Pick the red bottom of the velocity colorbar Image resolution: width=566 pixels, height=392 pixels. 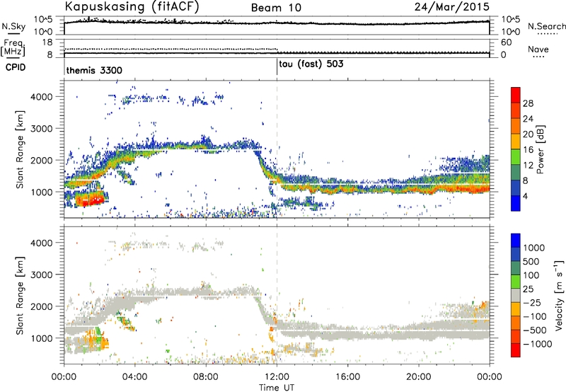(516, 350)
